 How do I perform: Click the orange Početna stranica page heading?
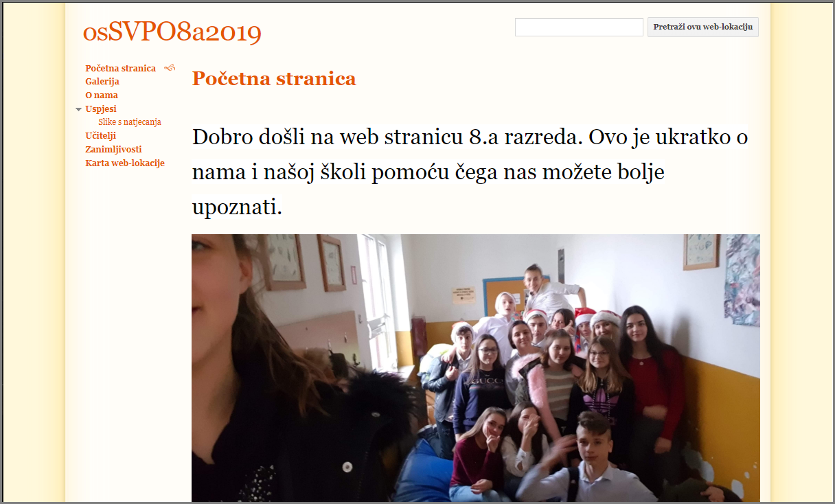click(x=274, y=78)
